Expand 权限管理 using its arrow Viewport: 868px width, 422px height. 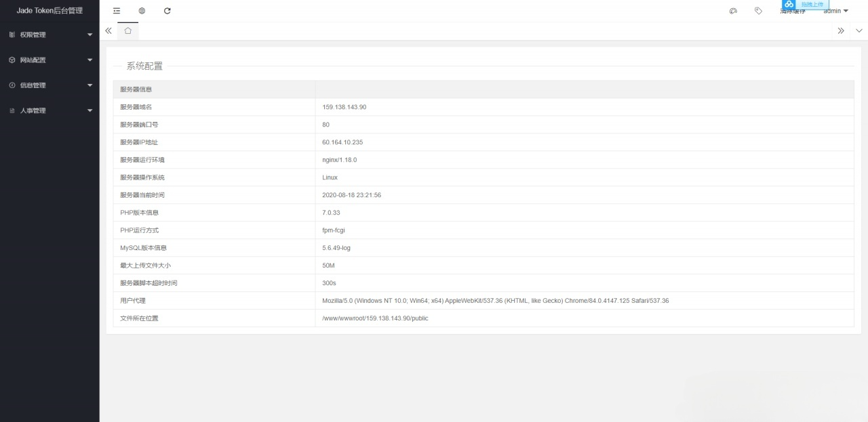(x=90, y=35)
